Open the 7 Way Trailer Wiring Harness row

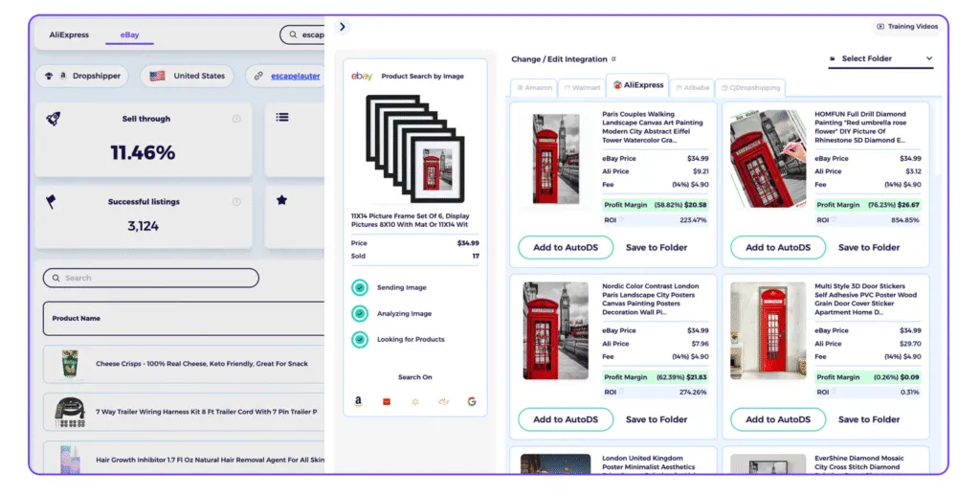184,412
